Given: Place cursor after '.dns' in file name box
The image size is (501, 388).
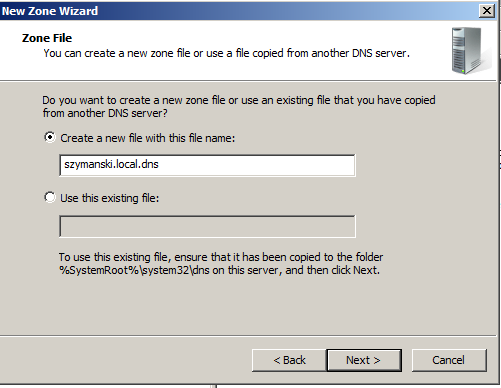Looking at the screenshot, I should point(160,164).
